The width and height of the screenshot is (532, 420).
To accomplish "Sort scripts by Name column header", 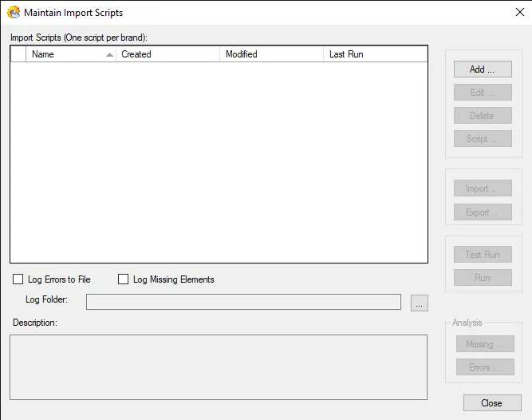I will (71, 54).
